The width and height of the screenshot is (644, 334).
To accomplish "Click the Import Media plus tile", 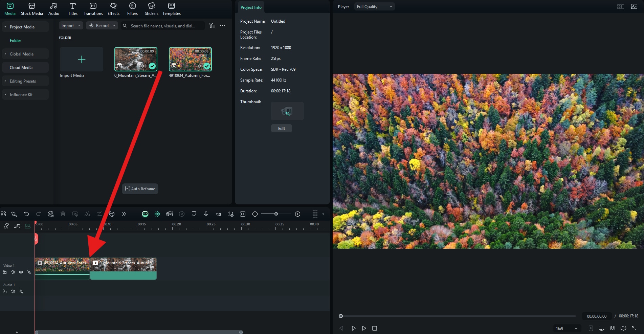I will 82,59.
